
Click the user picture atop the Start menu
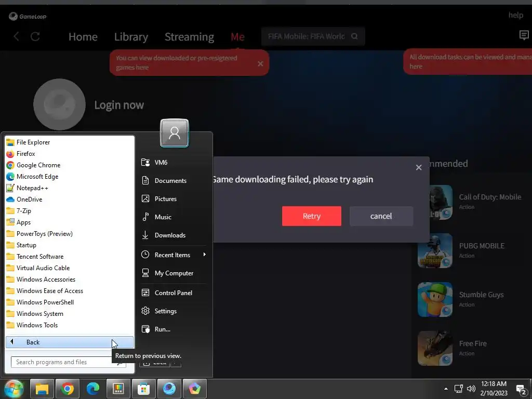(175, 133)
